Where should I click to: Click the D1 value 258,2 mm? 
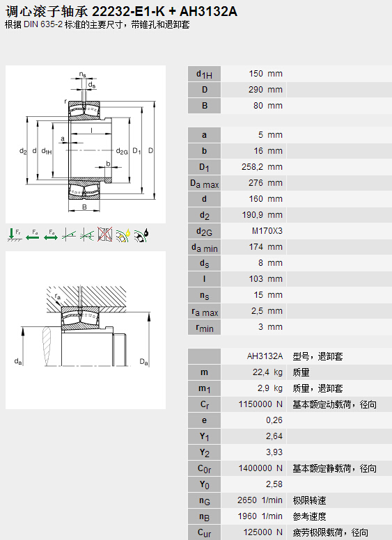click(x=262, y=167)
